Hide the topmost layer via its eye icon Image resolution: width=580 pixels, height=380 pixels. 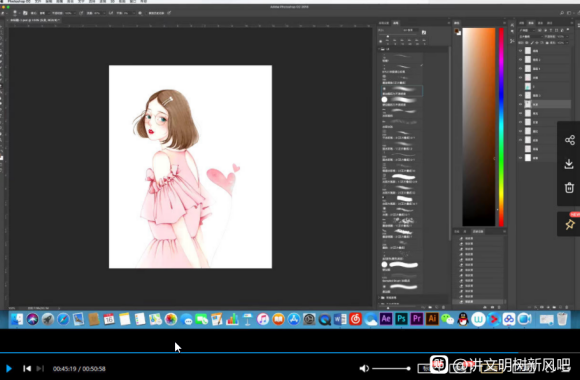coord(521,51)
